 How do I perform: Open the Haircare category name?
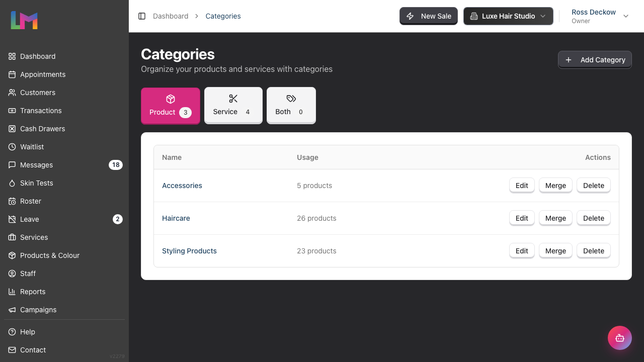(176, 218)
